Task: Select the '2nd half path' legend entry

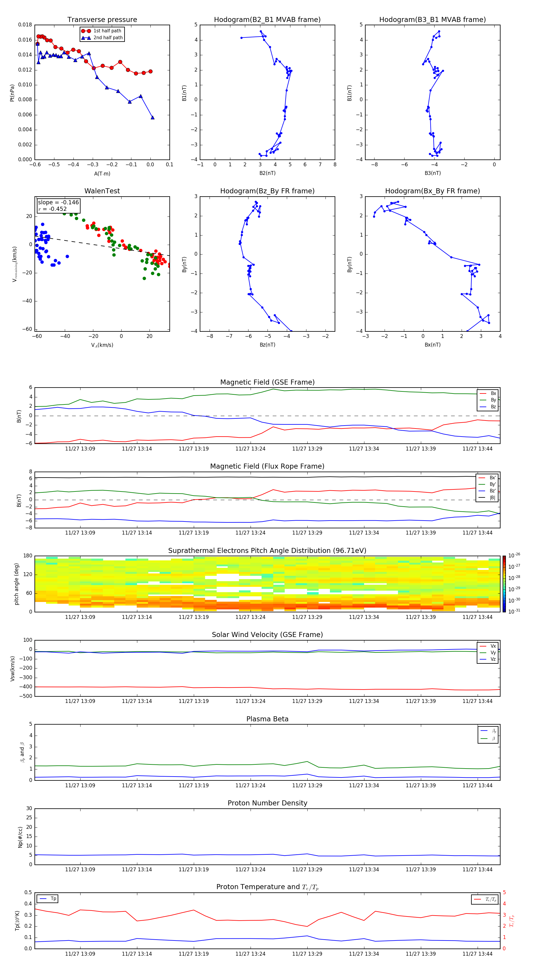Action: (102, 38)
